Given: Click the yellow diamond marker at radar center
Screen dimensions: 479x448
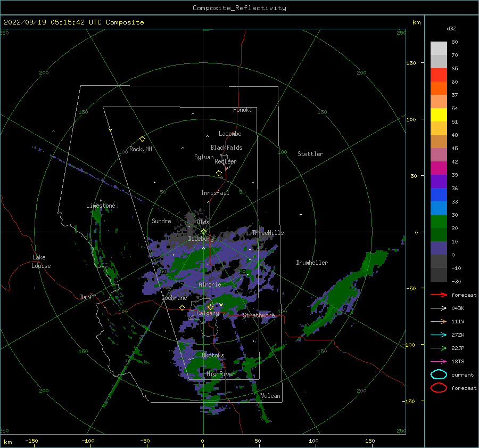Looking at the screenshot, I should click(x=203, y=232).
